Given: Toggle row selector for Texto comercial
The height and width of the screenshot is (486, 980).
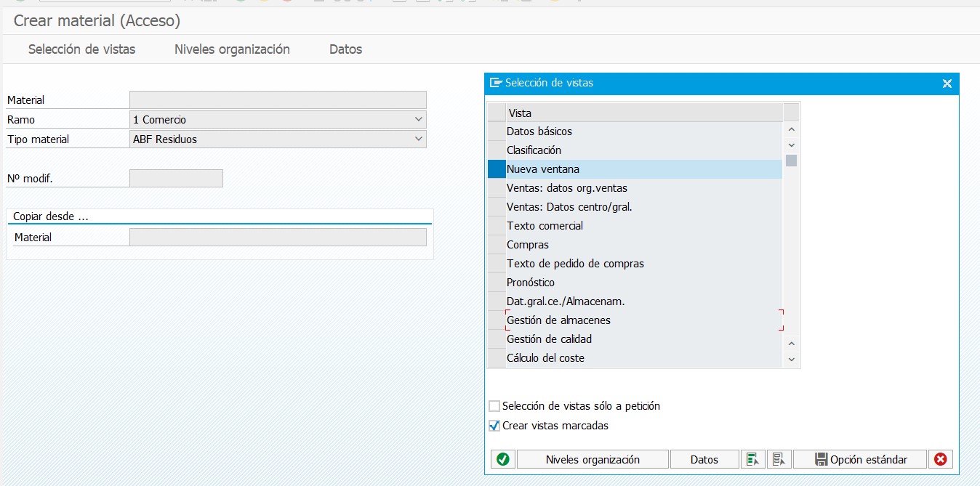Looking at the screenshot, I should click(x=496, y=226).
